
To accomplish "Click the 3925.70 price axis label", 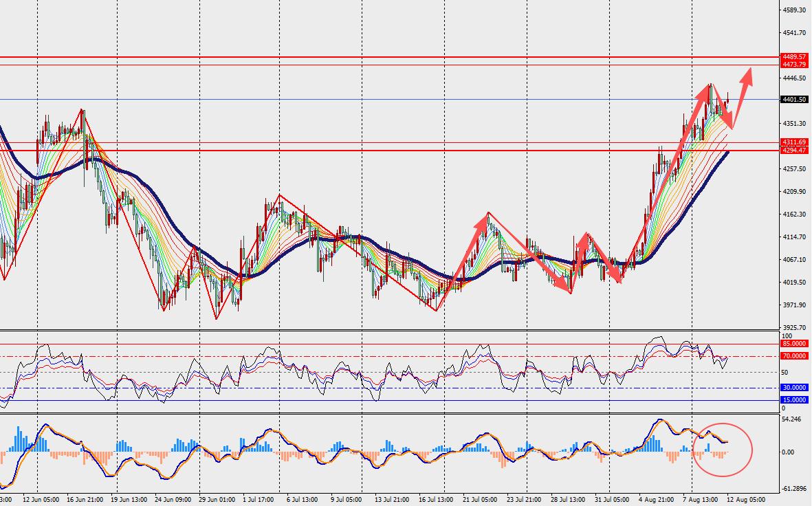I will point(794,327).
